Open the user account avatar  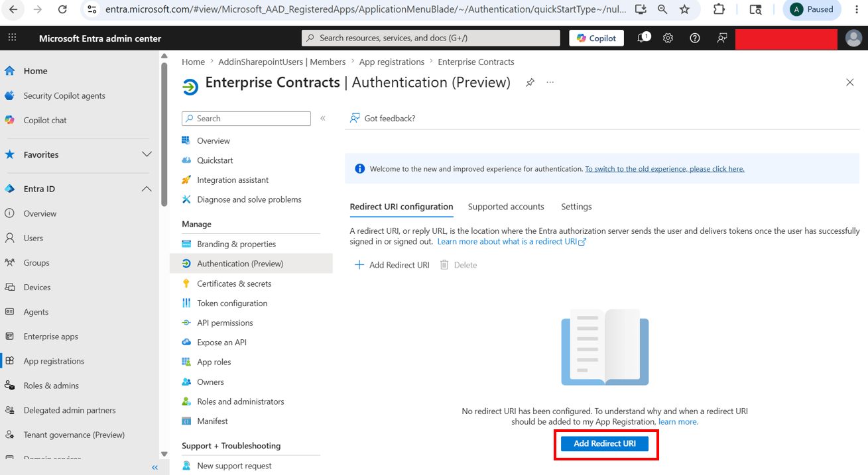pos(853,38)
